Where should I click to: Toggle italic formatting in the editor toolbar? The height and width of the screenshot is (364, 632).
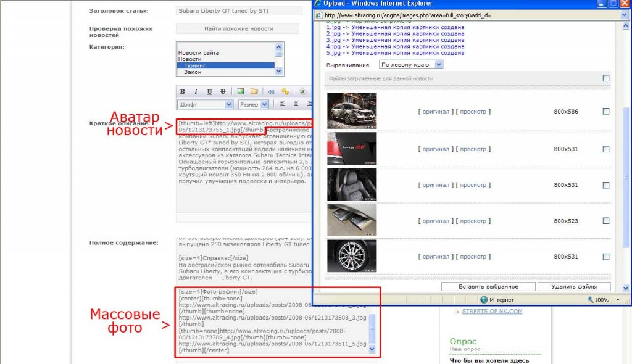pyautogui.click(x=196, y=91)
